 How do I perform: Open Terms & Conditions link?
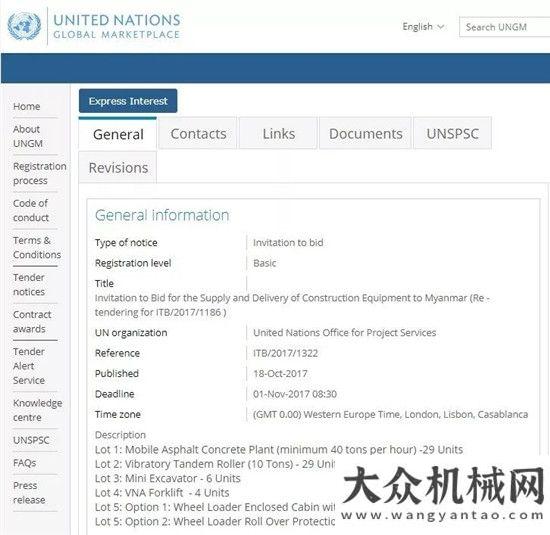point(37,247)
